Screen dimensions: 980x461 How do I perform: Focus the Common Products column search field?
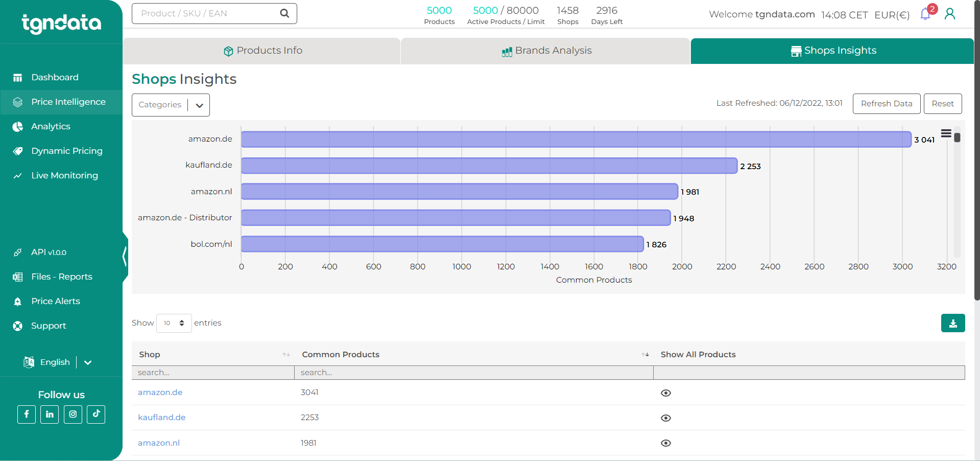coord(474,373)
